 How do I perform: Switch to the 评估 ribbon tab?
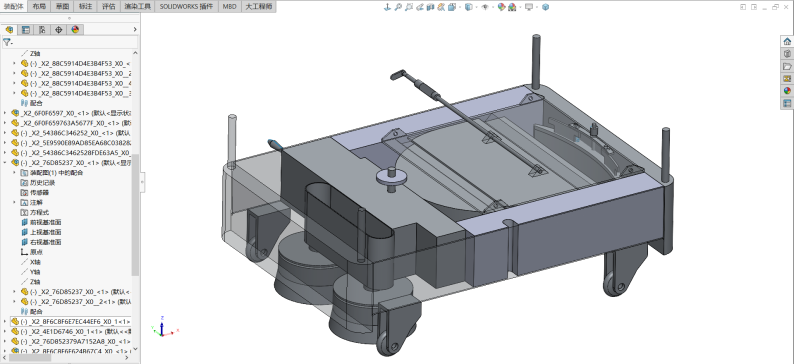pos(108,7)
